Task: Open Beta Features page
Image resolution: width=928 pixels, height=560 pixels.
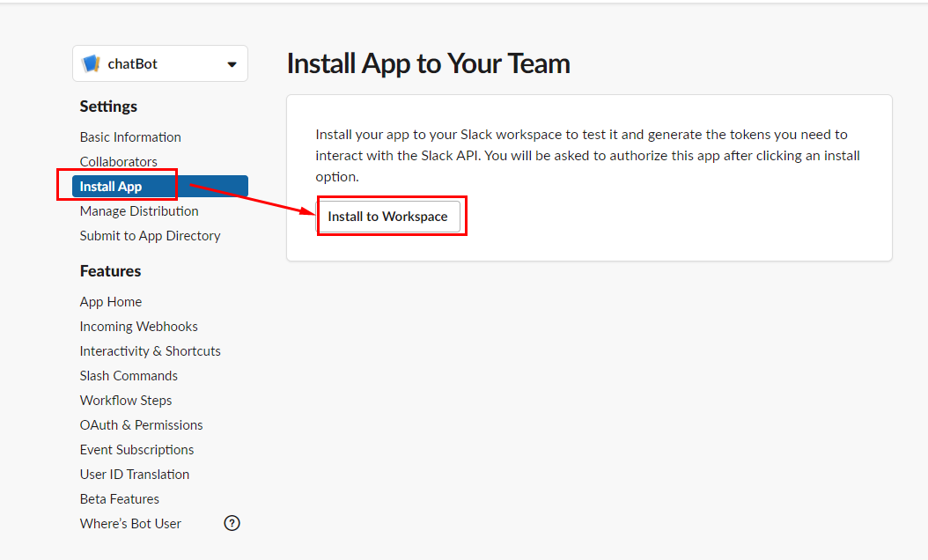Action: pos(120,499)
